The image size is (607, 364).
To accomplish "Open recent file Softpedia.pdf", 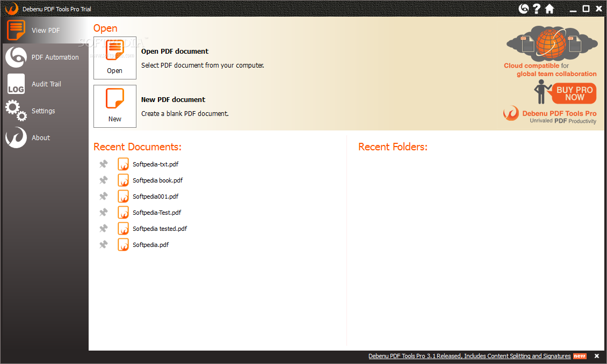I will 150,245.
